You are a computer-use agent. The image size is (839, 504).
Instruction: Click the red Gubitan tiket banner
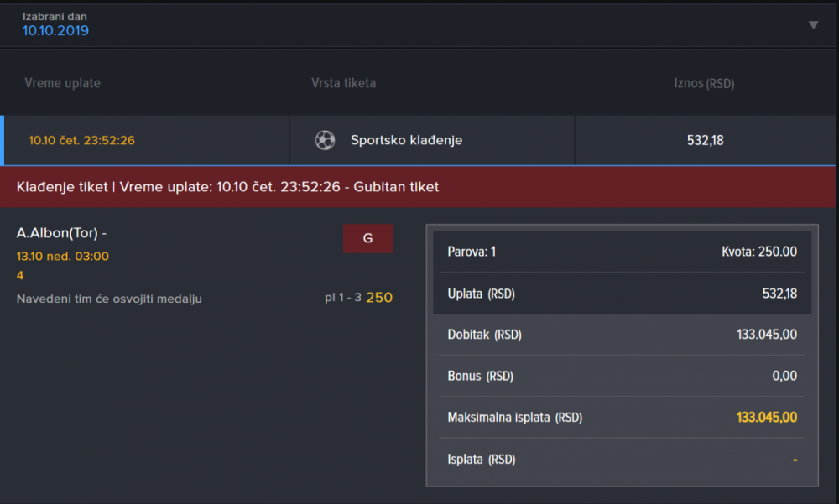pos(419,186)
